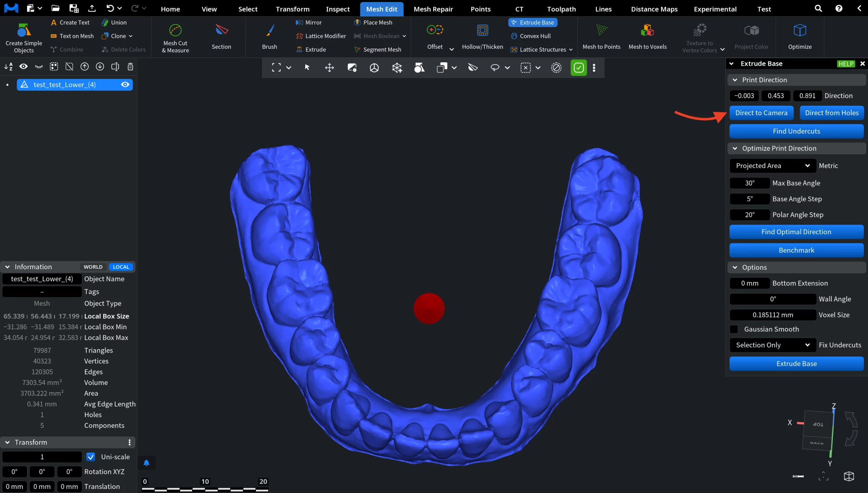Open the Hollow/Thicken tool
This screenshot has width=868, height=493.
(482, 31)
